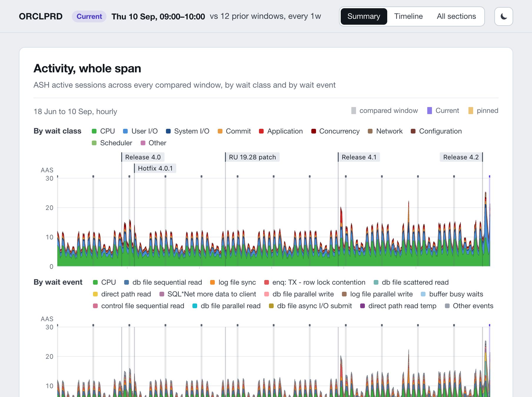Click the Thu 10 Sep, 09:00–10:00 time range
This screenshot has width=532, height=397.
pyautogui.click(x=158, y=16)
